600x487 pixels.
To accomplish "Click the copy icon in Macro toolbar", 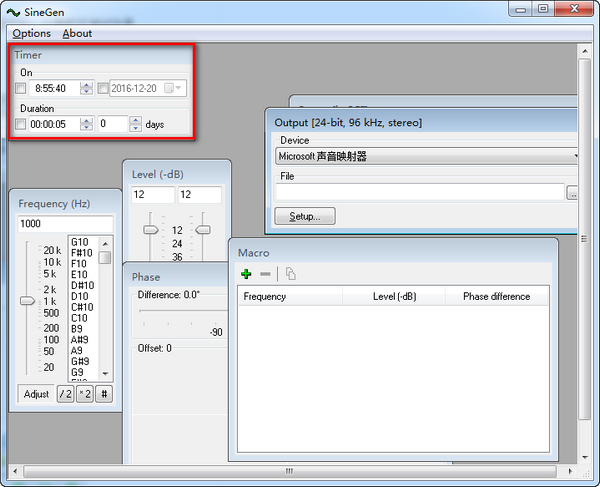I will (291, 274).
